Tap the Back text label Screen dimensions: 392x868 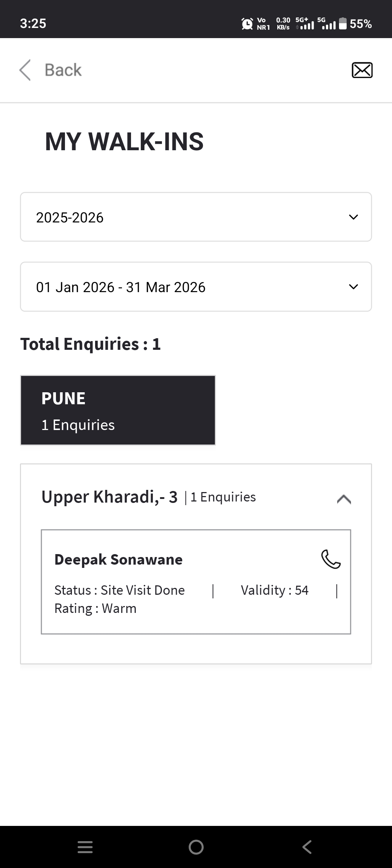(x=63, y=70)
